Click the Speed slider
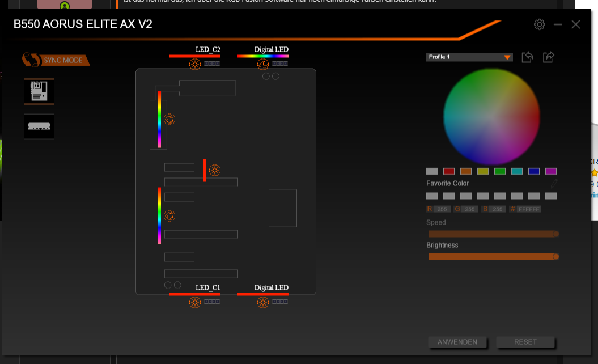The height and width of the screenshot is (364, 598). point(494,234)
